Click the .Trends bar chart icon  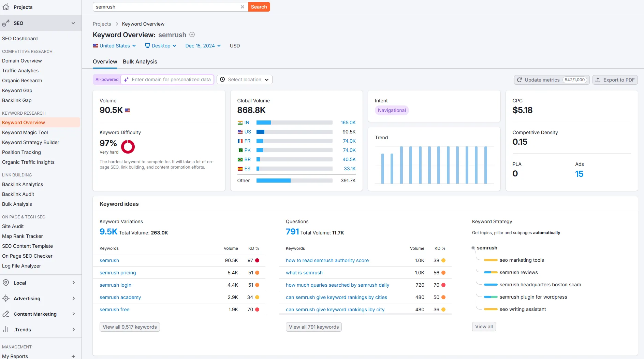click(x=6, y=329)
